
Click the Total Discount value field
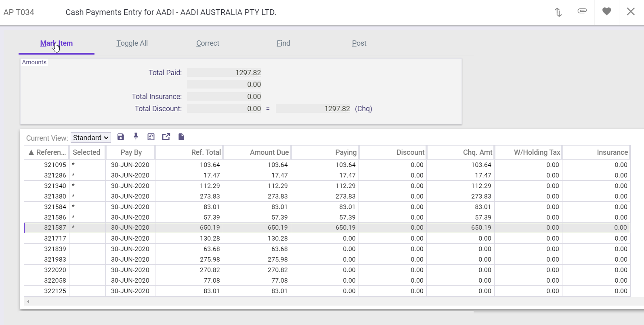pos(224,109)
